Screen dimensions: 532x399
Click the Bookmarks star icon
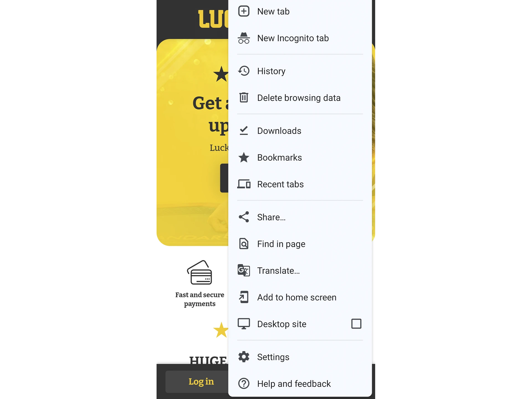(244, 157)
